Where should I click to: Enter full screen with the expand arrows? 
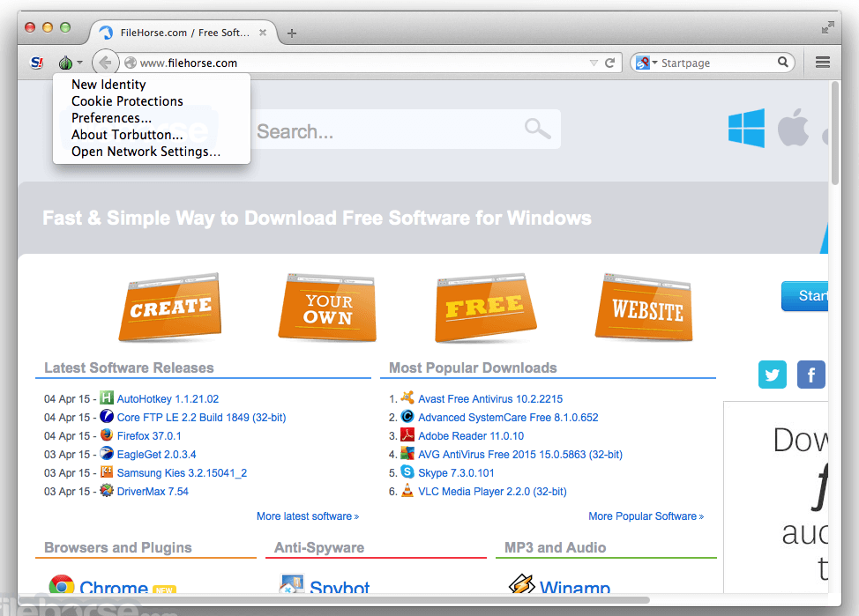pyautogui.click(x=828, y=27)
